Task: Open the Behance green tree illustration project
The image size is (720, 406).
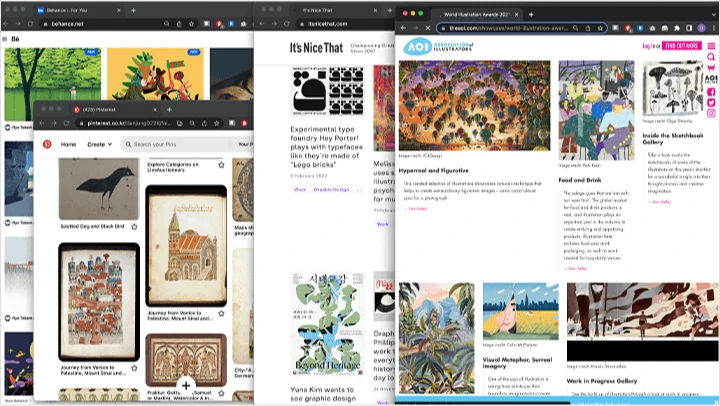Action: coord(52,85)
